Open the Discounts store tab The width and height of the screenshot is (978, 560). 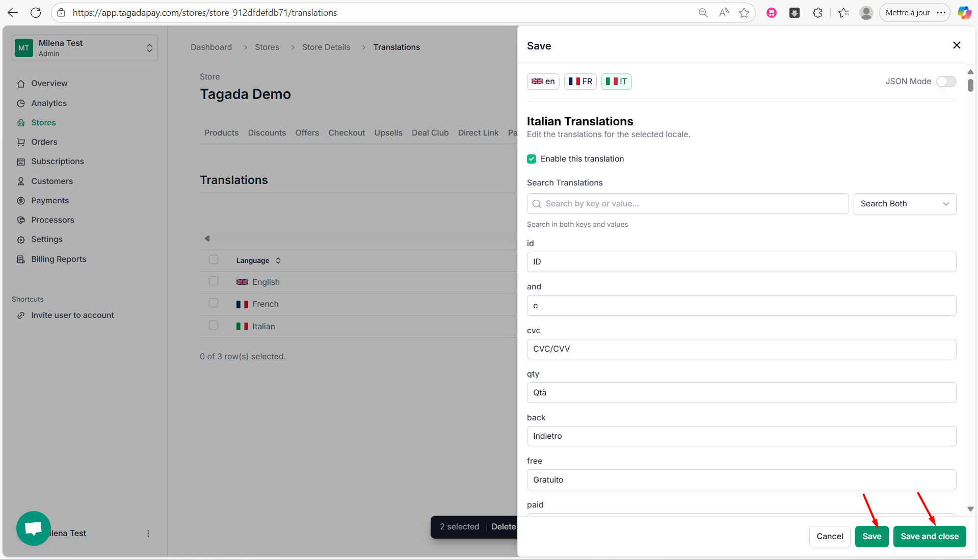(x=267, y=132)
